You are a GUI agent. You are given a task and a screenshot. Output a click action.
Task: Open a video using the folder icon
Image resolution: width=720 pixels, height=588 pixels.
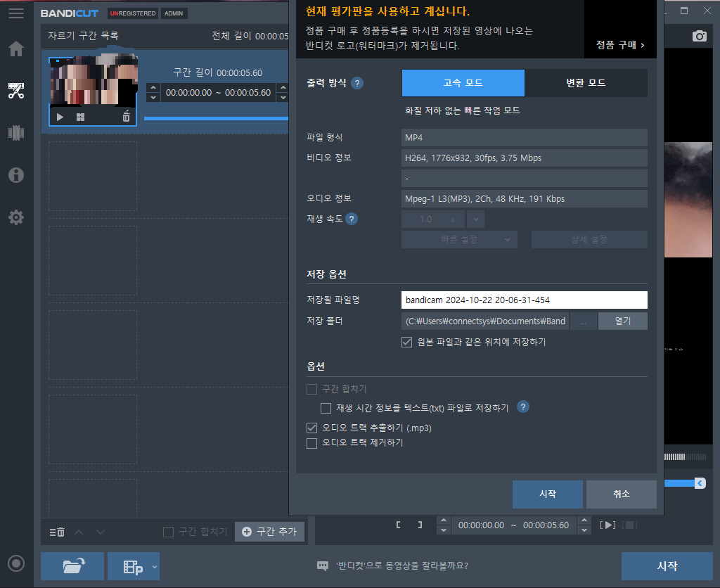pyautogui.click(x=72, y=566)
